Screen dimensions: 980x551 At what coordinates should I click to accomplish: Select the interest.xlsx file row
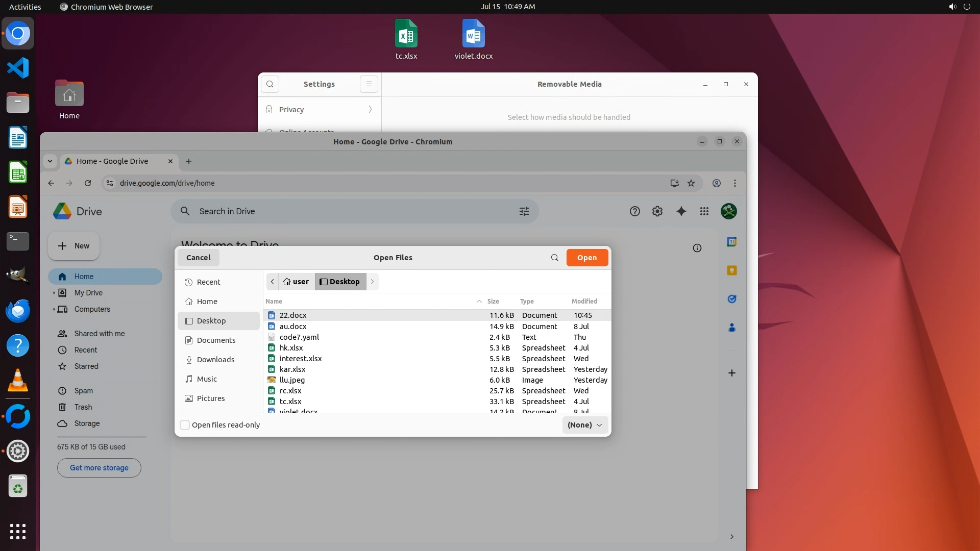tap(300, 359)
